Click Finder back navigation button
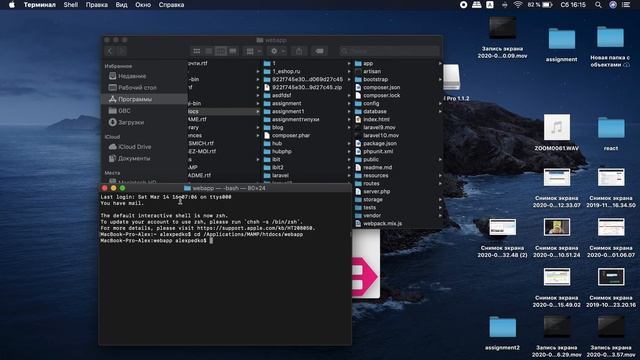Screen dimensions: 640x360 pyautogui.click(x=110, y=51)
